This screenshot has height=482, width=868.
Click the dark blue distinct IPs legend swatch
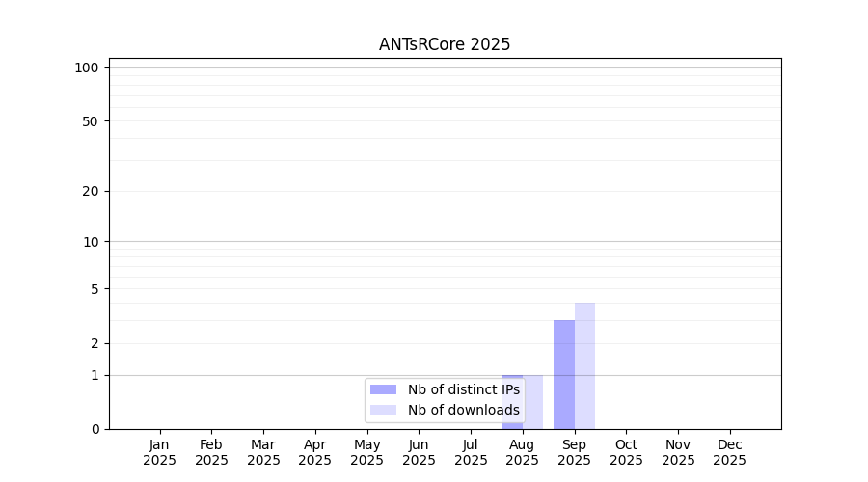click(x=383, y=389)
